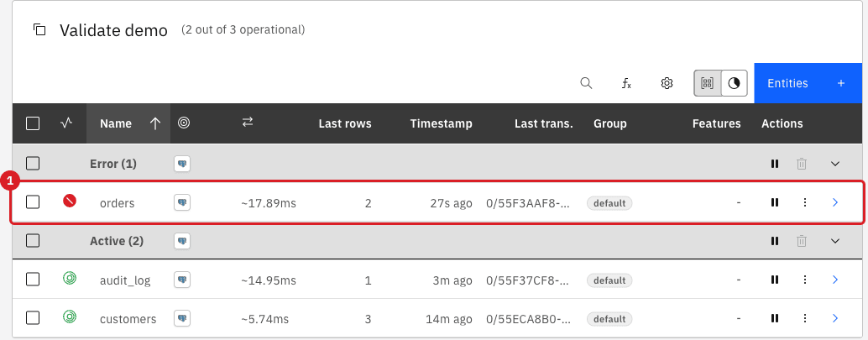
Task: Click the ~17.89ms latency value
Action: click(x=269, y=203)
